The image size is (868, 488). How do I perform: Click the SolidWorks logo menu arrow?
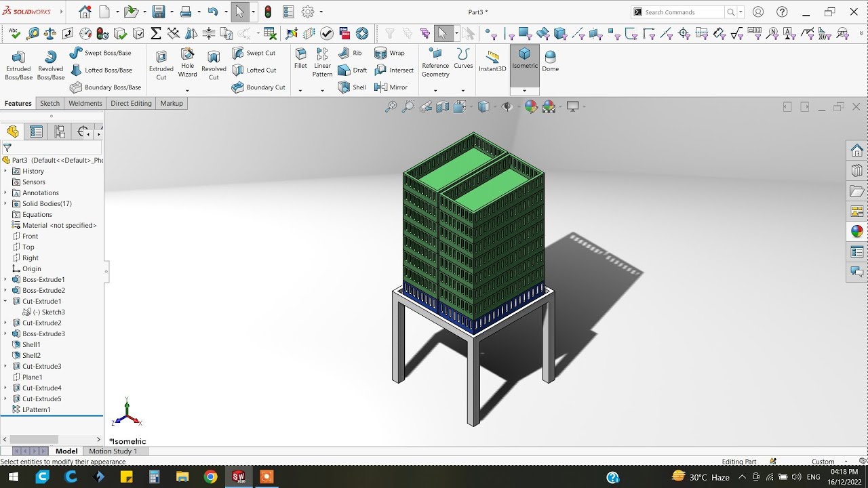point(62,12)
